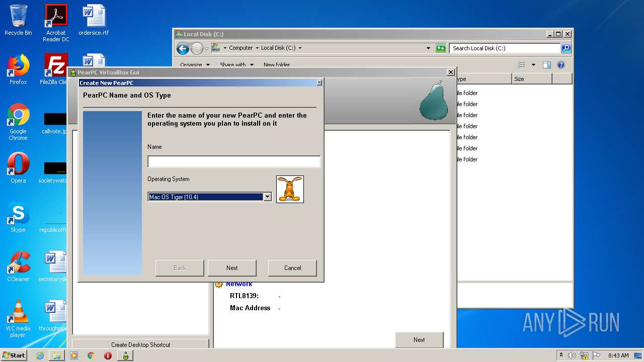The width and height of the screenshot is (644, 362).
Task: Open Google Chrome desktop icon
Action: 18,122
